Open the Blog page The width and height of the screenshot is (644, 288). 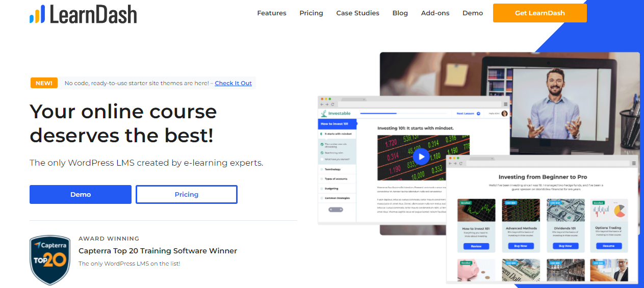[400, 13]
